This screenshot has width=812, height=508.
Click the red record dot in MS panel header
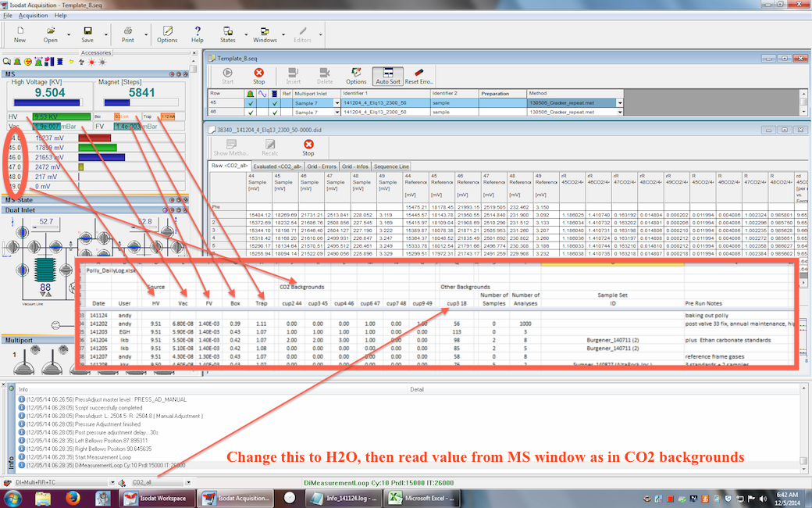[x=172, y=74]
